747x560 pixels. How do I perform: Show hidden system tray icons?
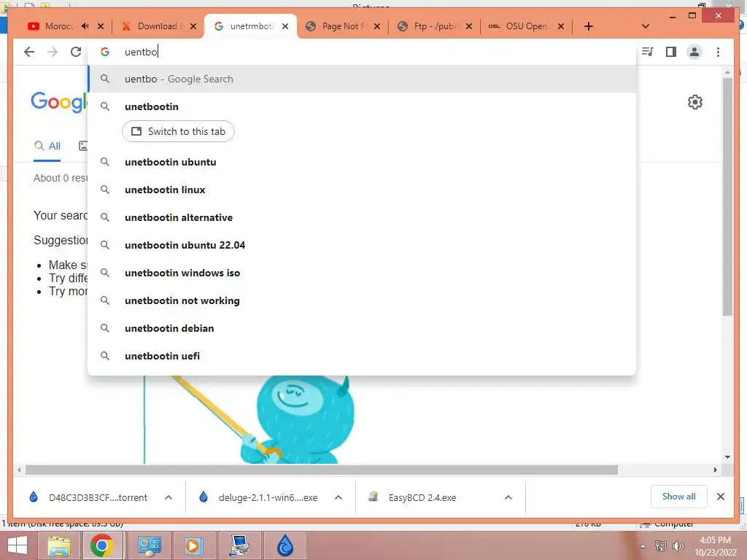click(643, 546)
